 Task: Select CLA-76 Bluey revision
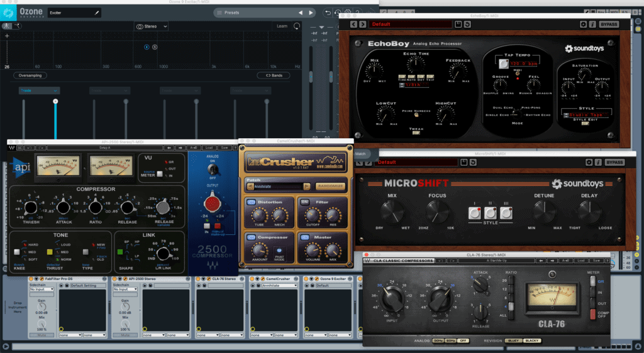tap(513, 340)
